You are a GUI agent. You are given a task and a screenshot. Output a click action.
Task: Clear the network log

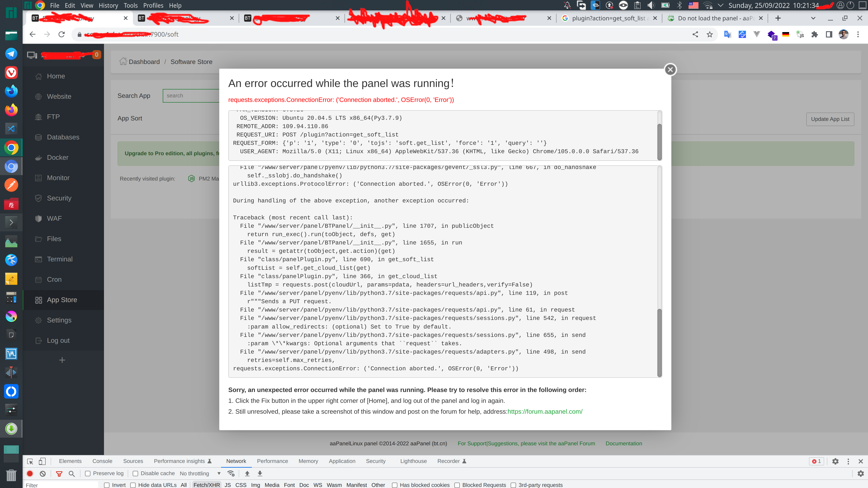[x=42, y=474]
